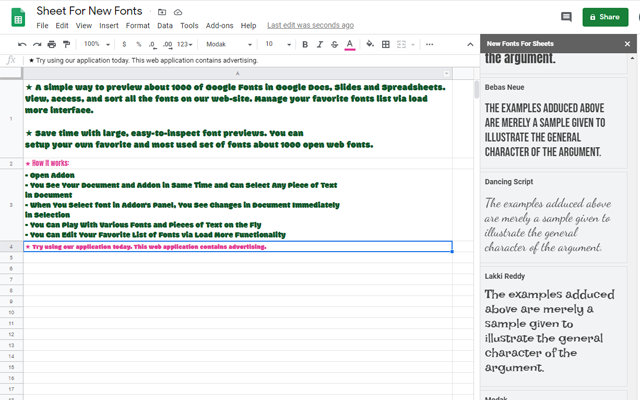The height and width of the screenshot is (400, 640).
Task: Click the select-all corner box
Action: pos(11,73)
